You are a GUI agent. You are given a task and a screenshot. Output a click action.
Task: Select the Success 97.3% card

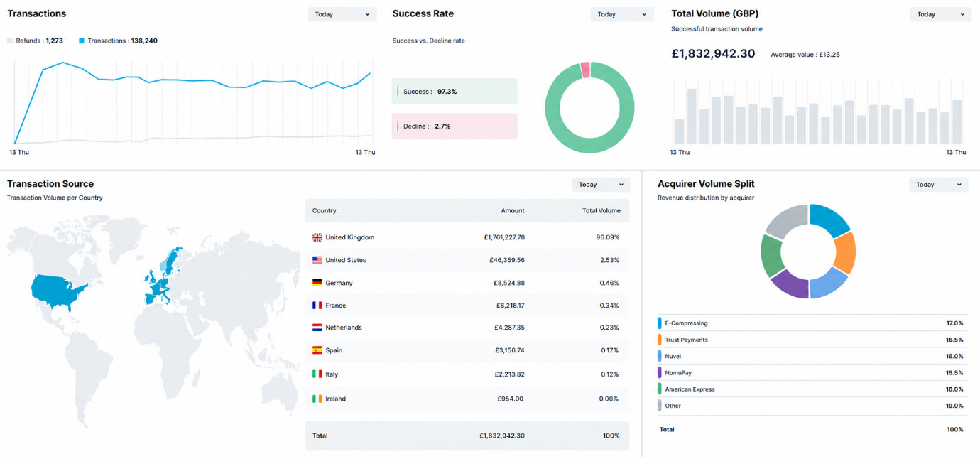tap(454, 92)
